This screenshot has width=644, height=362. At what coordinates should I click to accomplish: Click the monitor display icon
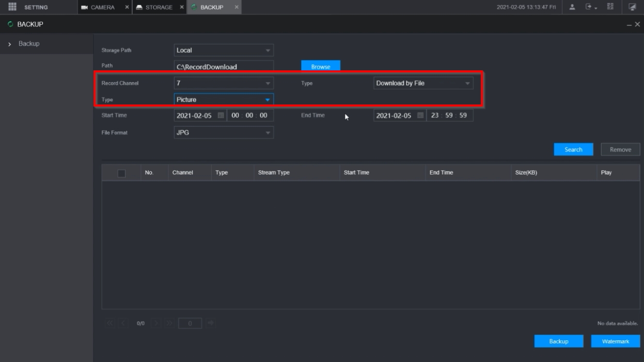click(632, 7)
